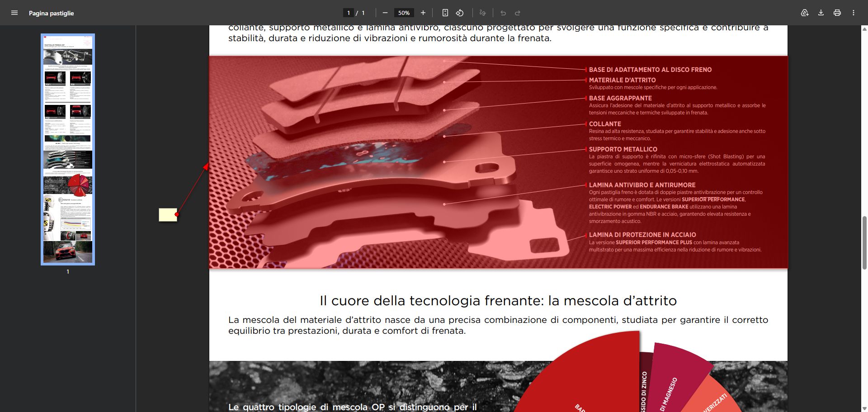Screen dimensions: 868x412
Task: Click the "COLLANTE" heading
Action: coord(605,124)
